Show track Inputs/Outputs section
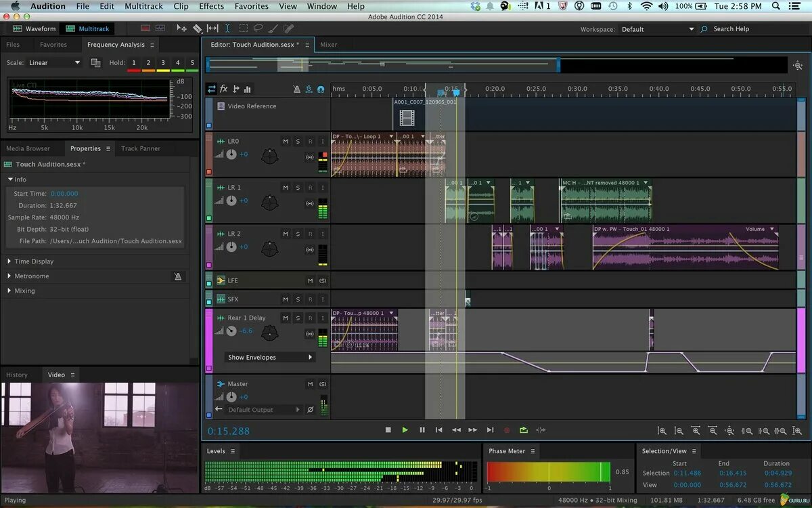This screenshot has height=508, width=812. coord(212,89)
